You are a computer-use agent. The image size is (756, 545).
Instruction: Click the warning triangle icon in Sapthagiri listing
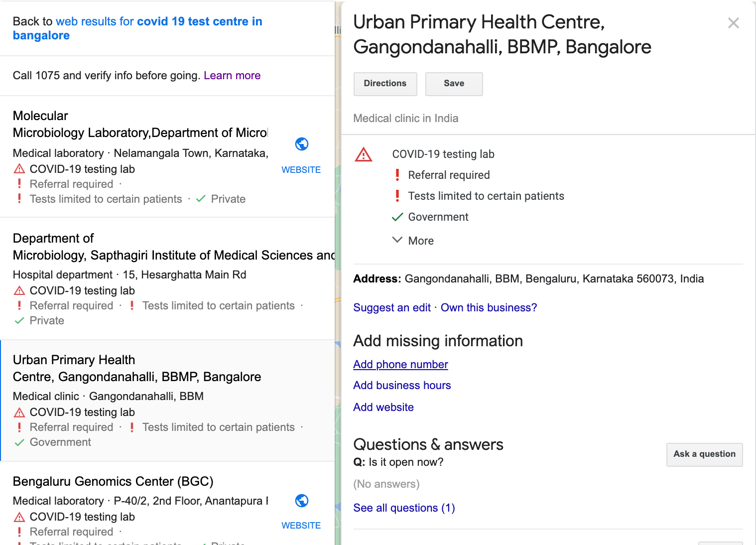tap(19, 290)
